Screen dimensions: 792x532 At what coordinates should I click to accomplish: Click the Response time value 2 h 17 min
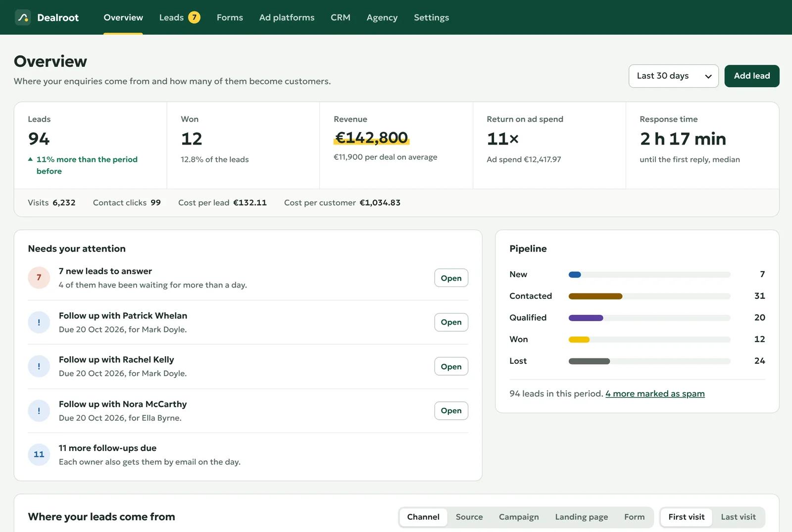point(683,139)
